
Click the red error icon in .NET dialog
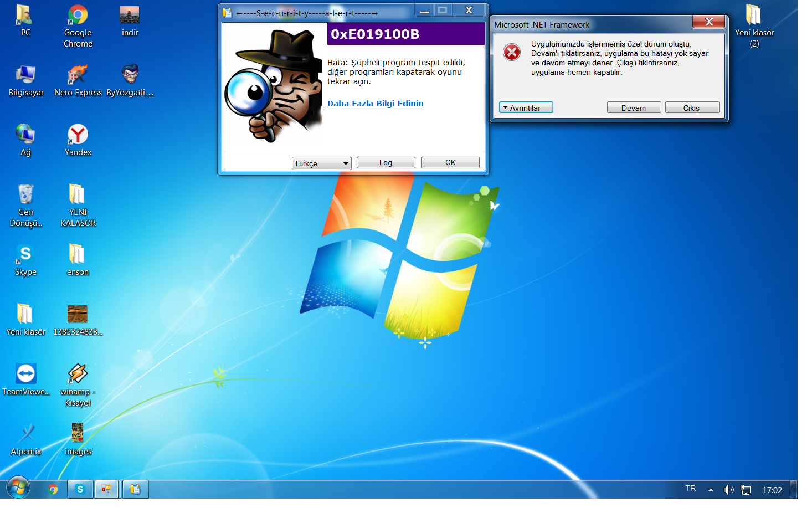pyautogui.click(x=512, y=53)
